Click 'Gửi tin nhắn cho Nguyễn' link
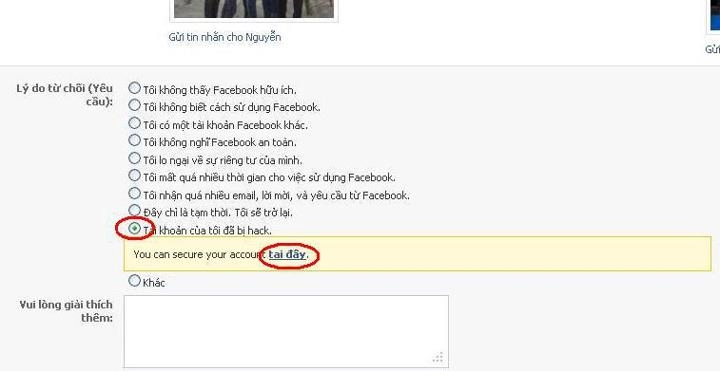Viewport: 720px width, 371px height. (x=225, y=37)
